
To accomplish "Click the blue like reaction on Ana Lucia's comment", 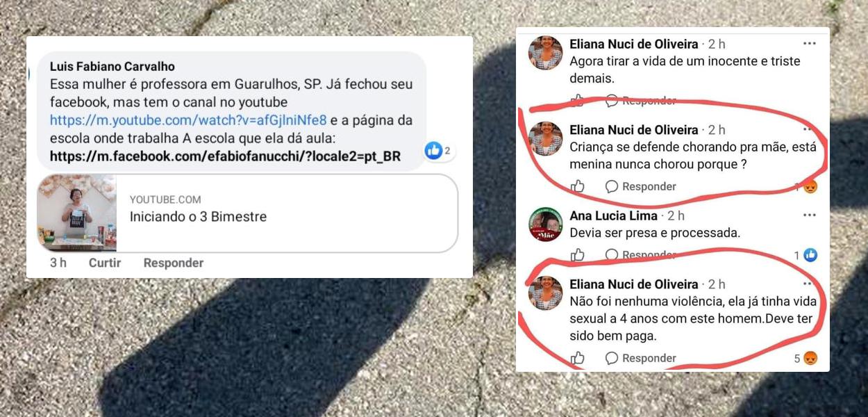I will [x=810, y=255].
